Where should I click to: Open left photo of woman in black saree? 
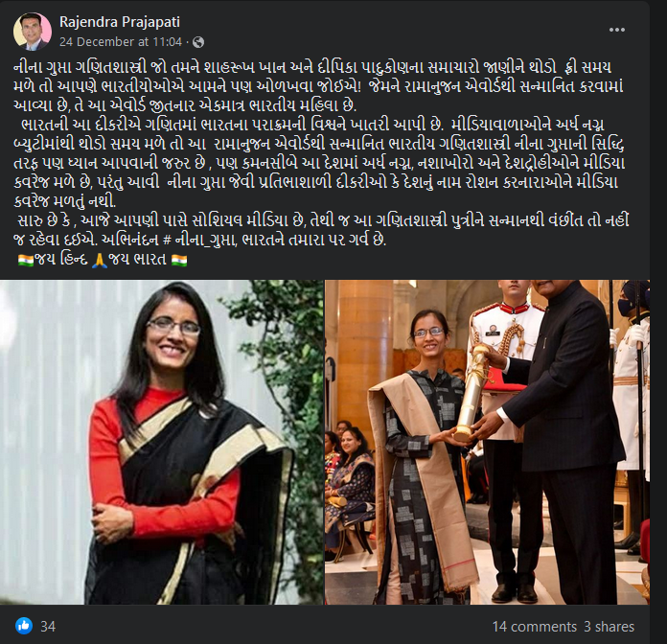tap(162, 442)
